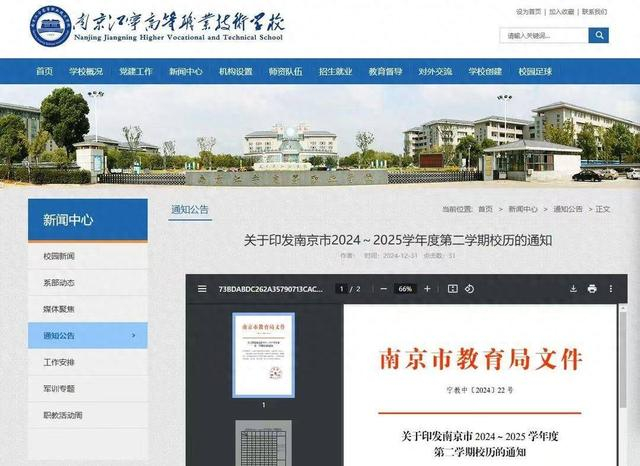Rotate the PDF counterclockwise
Viewport: 640px width, 466px height.
point(469,289)
